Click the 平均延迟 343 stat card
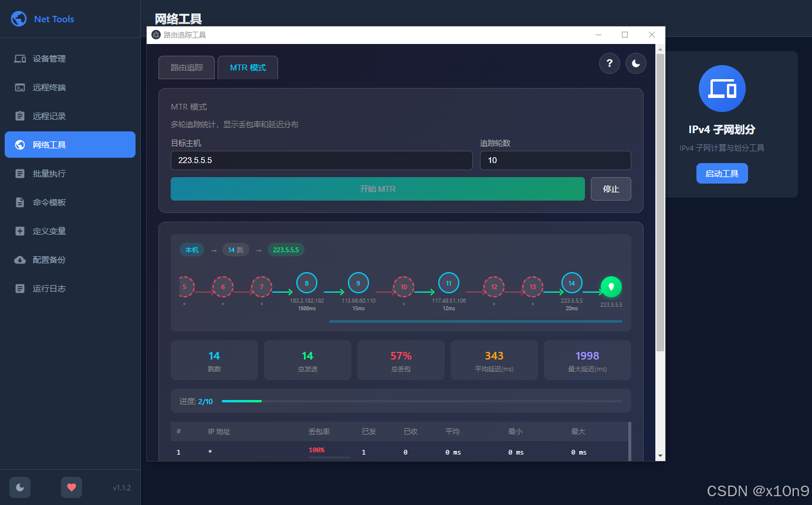This screenshot has height=505, width=812. tap(494, 360)
